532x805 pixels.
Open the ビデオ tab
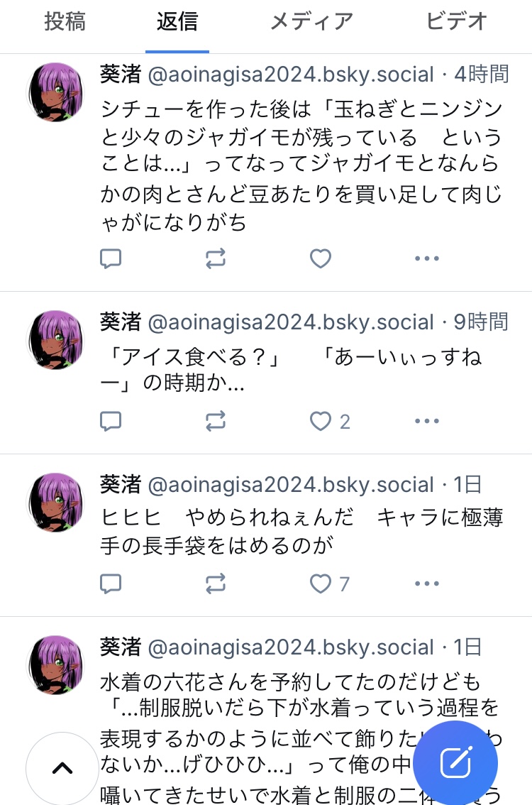(x=456, y=21)
